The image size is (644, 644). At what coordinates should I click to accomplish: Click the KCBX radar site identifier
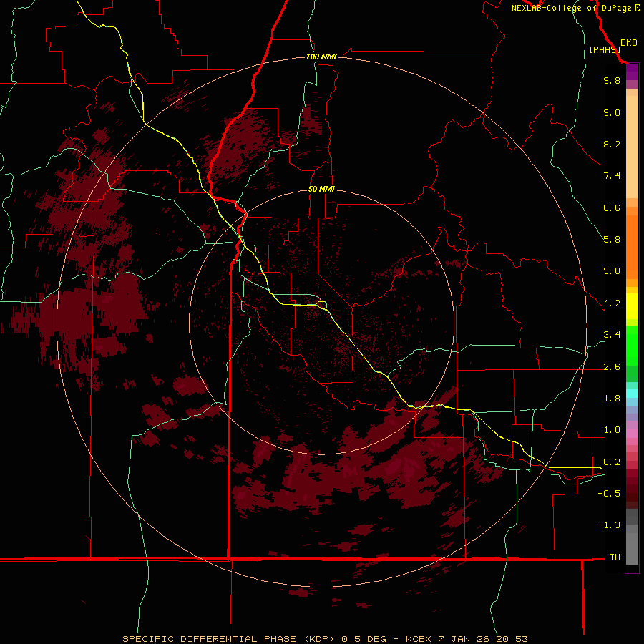point(419,639)
